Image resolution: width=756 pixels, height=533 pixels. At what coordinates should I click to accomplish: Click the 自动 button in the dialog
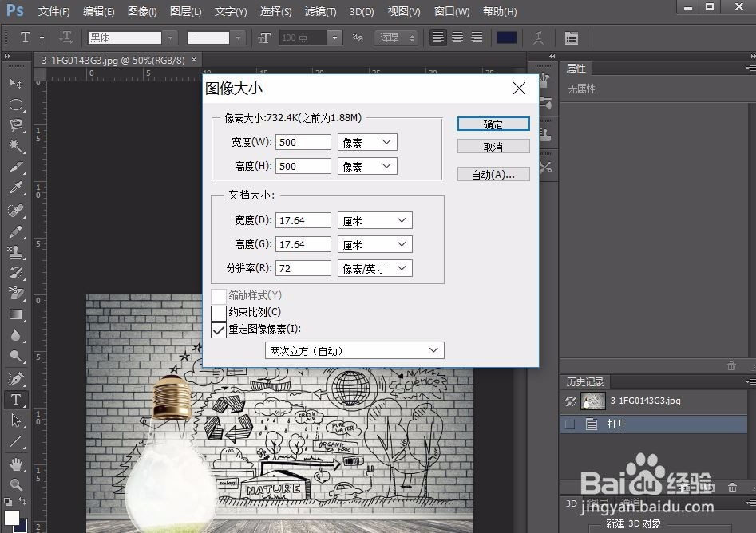pos(493,174)
